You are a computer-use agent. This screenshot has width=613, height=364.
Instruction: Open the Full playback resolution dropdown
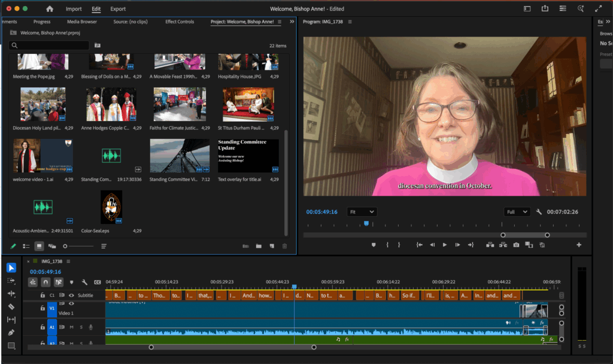(517, 212)
